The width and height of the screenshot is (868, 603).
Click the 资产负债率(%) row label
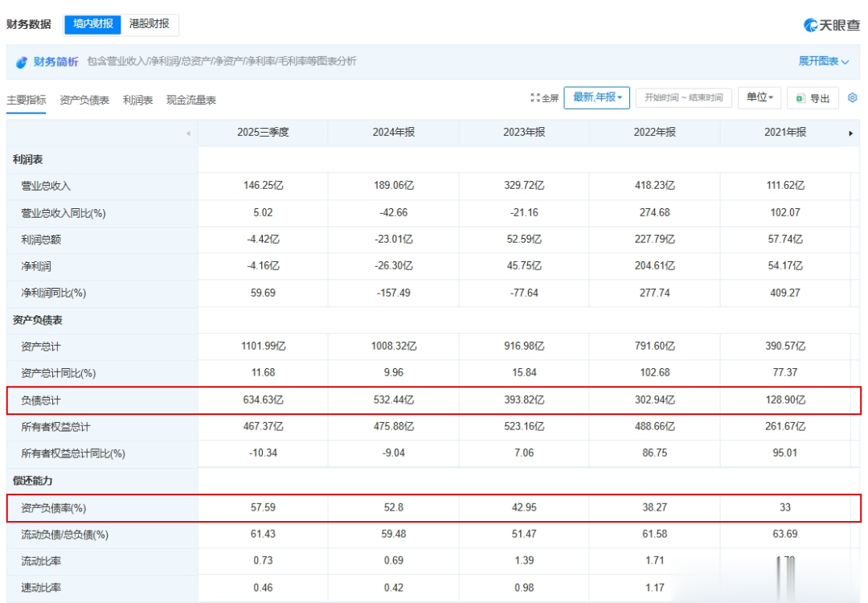(53, 508)
